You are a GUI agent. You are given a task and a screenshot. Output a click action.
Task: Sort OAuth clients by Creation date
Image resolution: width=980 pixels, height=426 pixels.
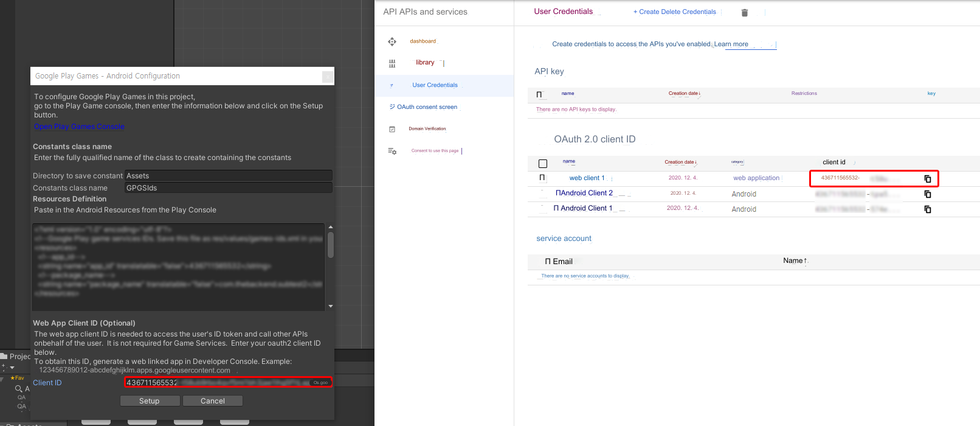point(680,162)
